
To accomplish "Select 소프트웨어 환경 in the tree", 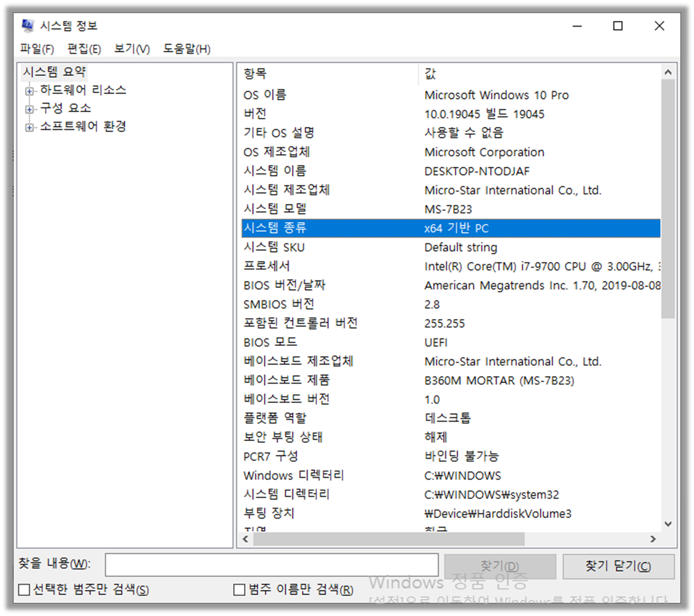I will point(83,126).
